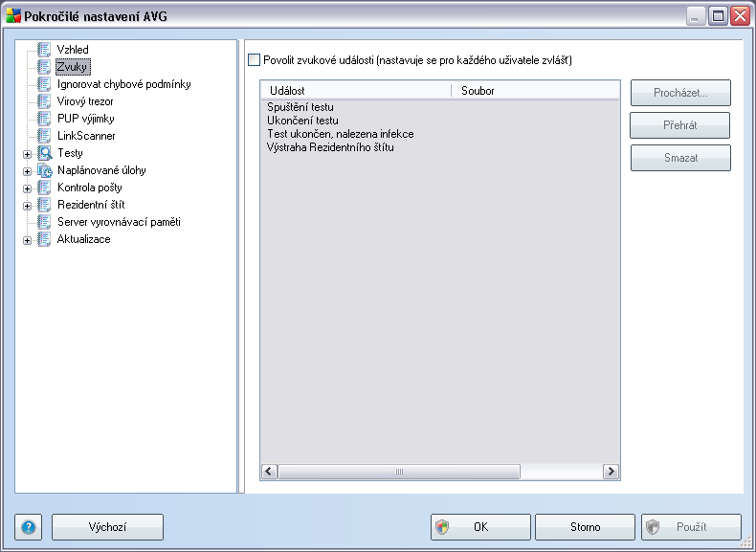Image resolution: width=756 pixels, height=552 pixels.
Task: Open LinkScanner settings
Action: click(x=86, y=136)
